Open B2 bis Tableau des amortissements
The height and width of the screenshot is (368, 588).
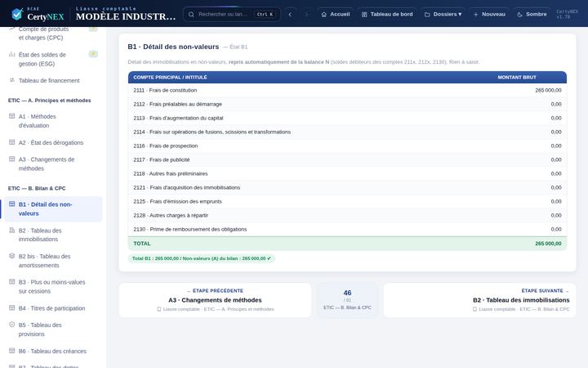pyautogui.click(x=53, y=261)
